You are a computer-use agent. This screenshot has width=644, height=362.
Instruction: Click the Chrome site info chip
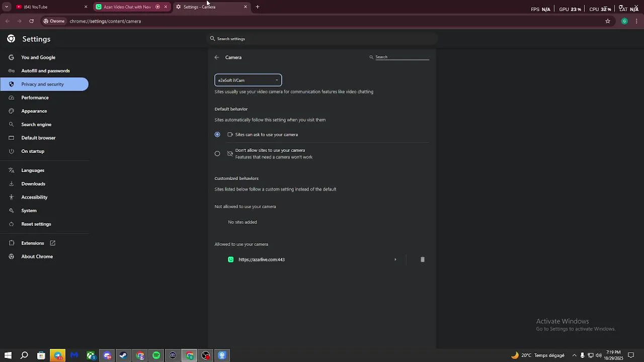[x=54, y=21]
